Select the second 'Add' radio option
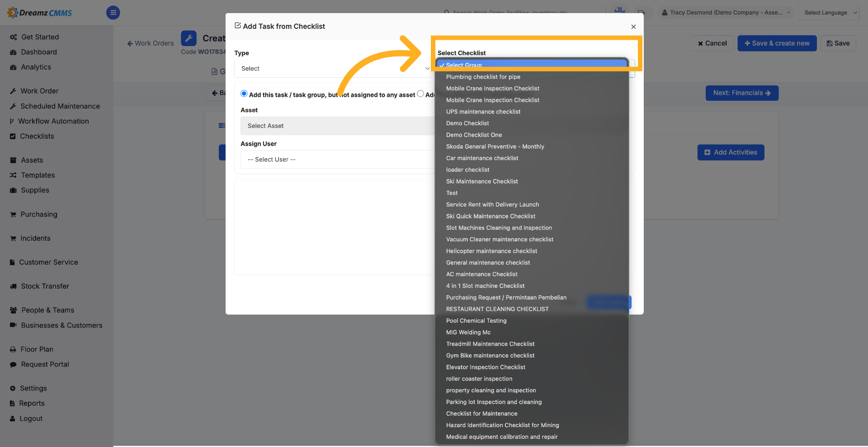 coord(420,94)
